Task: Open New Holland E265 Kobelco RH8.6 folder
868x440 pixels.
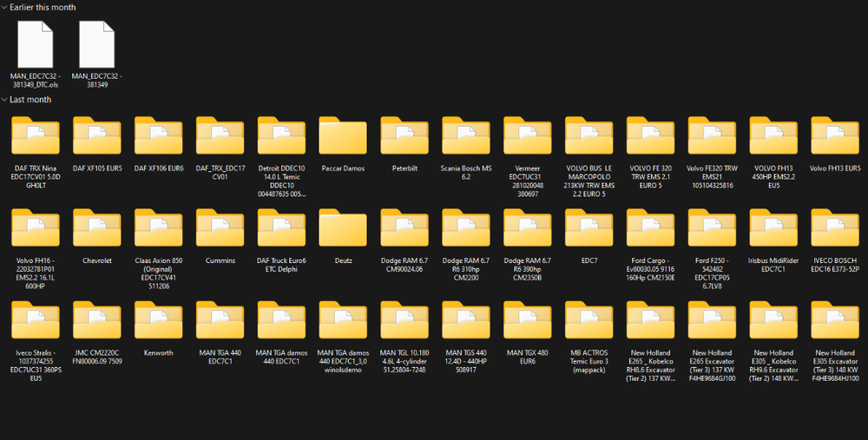Action: 650,320
